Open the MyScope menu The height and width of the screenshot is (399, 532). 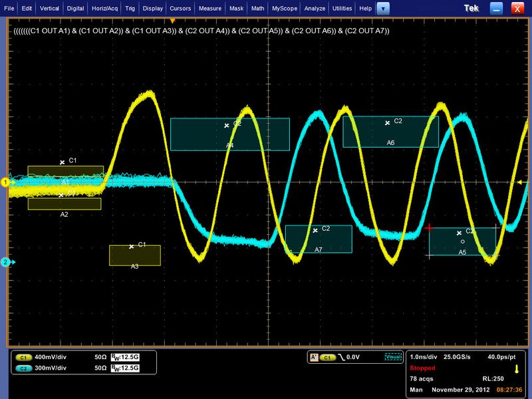coord(285,9)
